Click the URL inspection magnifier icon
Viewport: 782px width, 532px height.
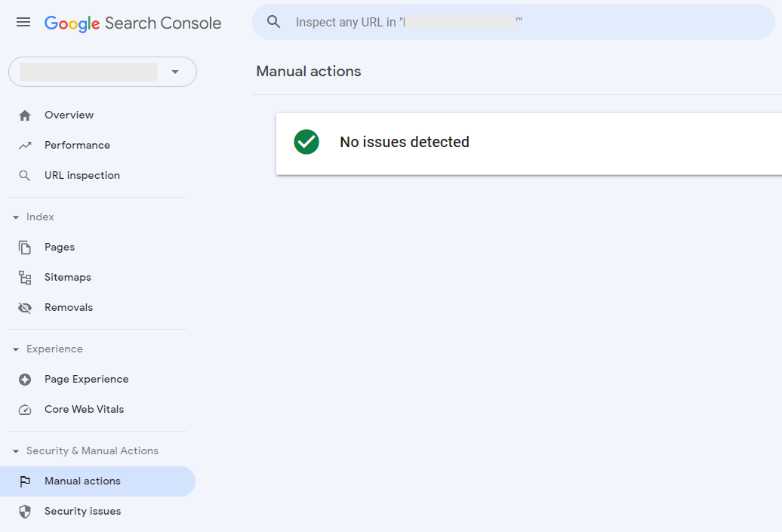[25, 175]
